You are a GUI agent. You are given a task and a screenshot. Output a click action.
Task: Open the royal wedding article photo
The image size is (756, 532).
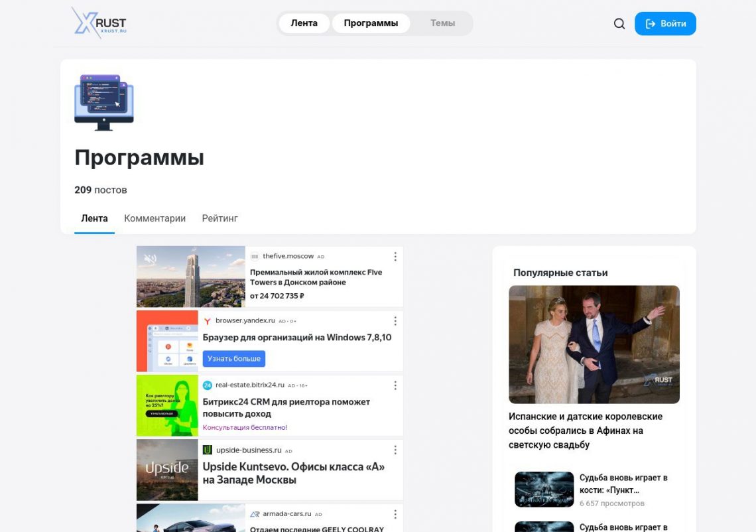(594, 344)
